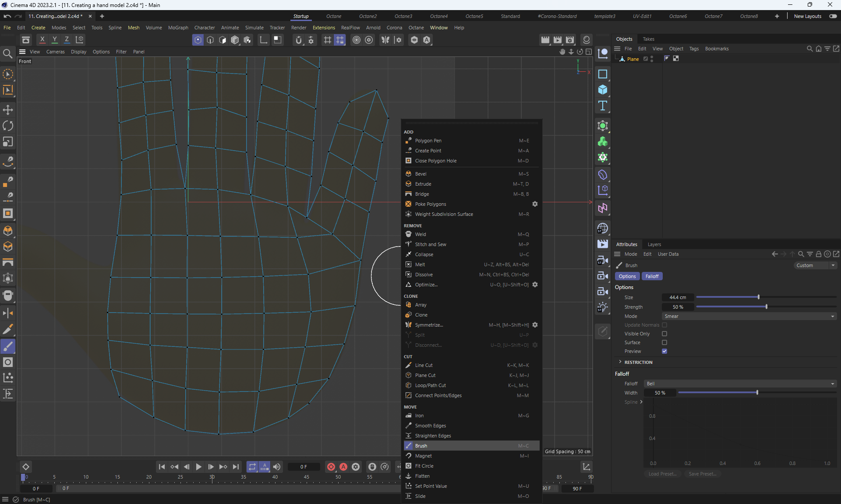Select the Move tool in left toolbar
841x504 pixels.
coord(8,110)
